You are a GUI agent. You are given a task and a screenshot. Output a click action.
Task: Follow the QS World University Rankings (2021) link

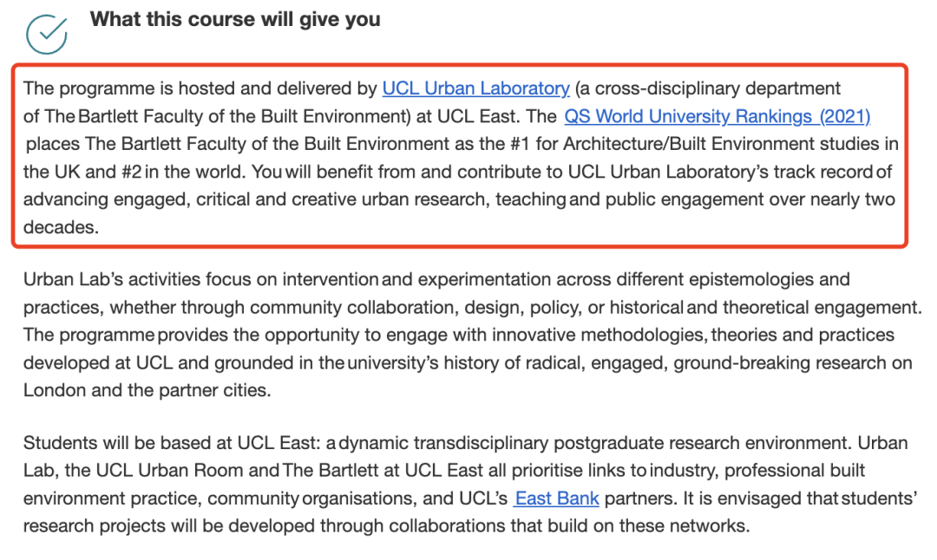[717, 116]
